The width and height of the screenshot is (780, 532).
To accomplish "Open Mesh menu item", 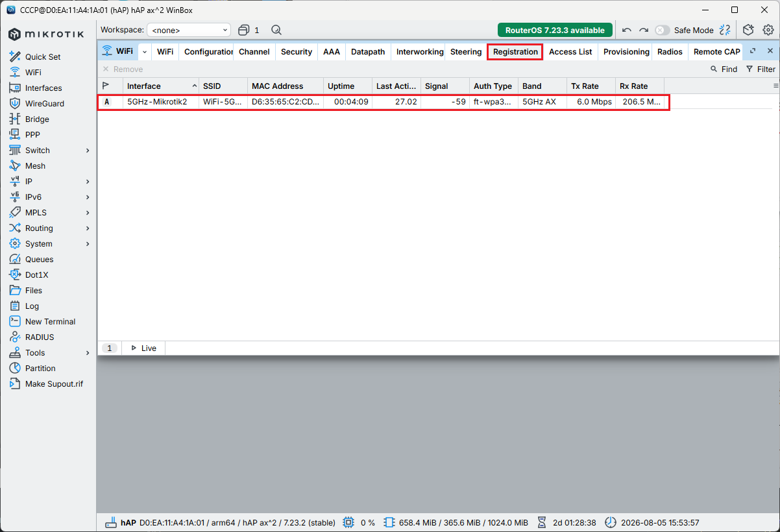I will pos(35,166).
